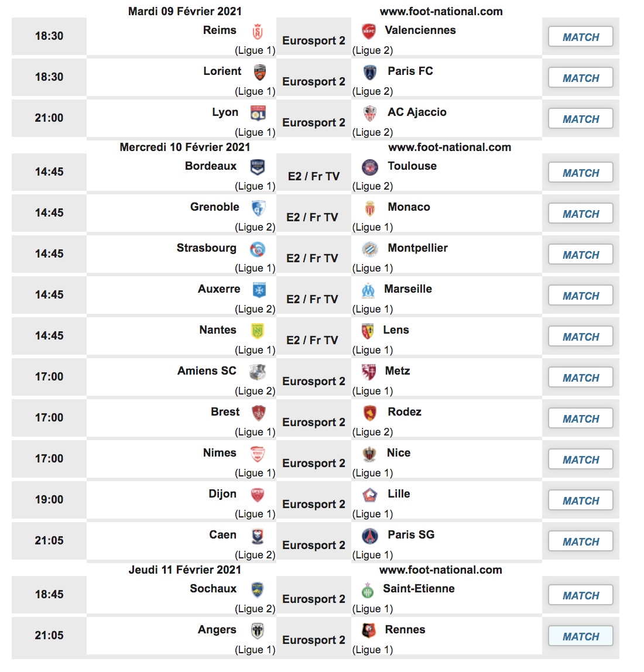Viewport: 644px width, 672px height.
Task: Click the Toulouse team name
Action: pos(412,166)
